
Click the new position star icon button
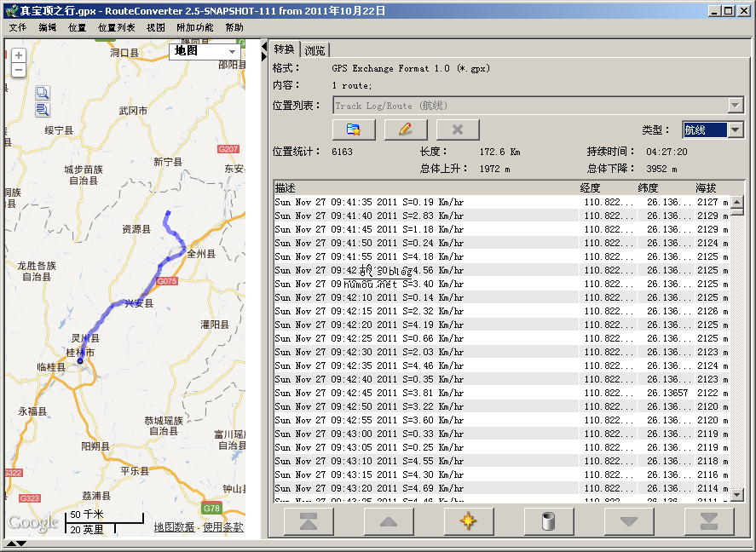coord(468,521)
